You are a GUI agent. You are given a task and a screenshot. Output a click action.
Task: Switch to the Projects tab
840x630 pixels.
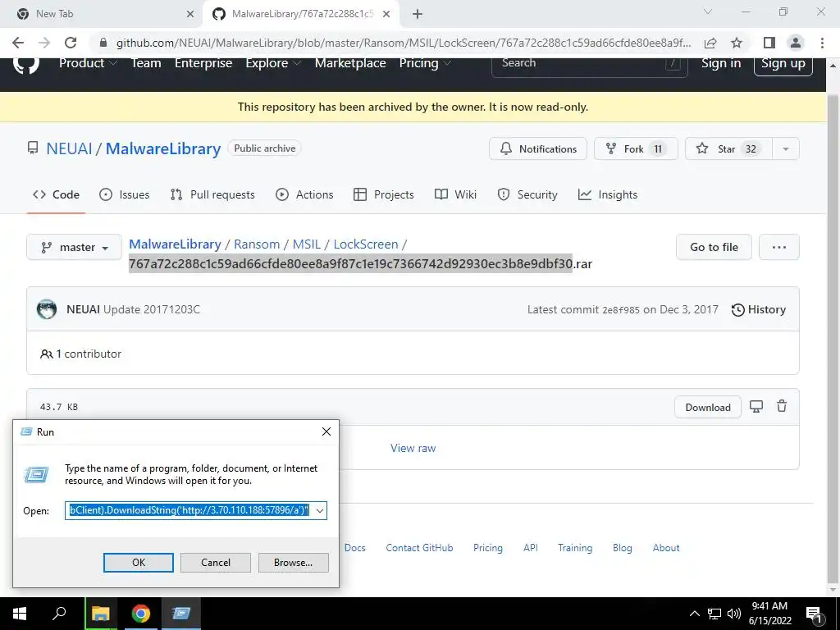384,194
